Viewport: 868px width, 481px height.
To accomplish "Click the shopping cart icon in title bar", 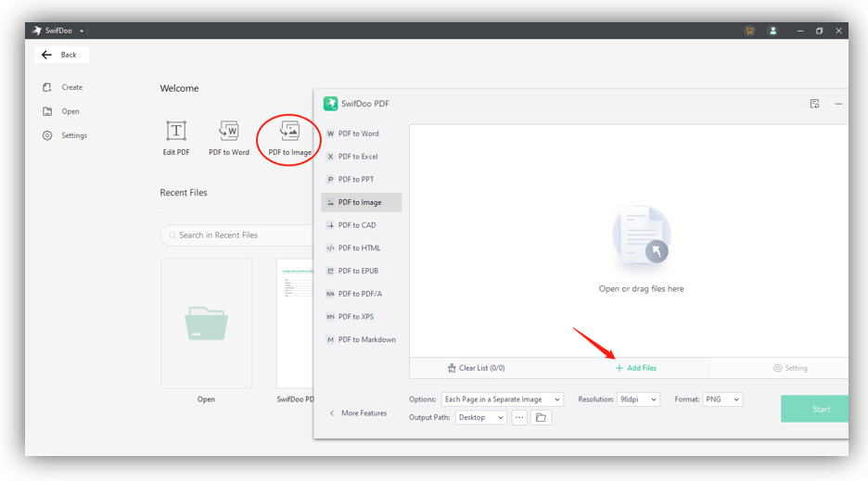I will tap(749, 31).
